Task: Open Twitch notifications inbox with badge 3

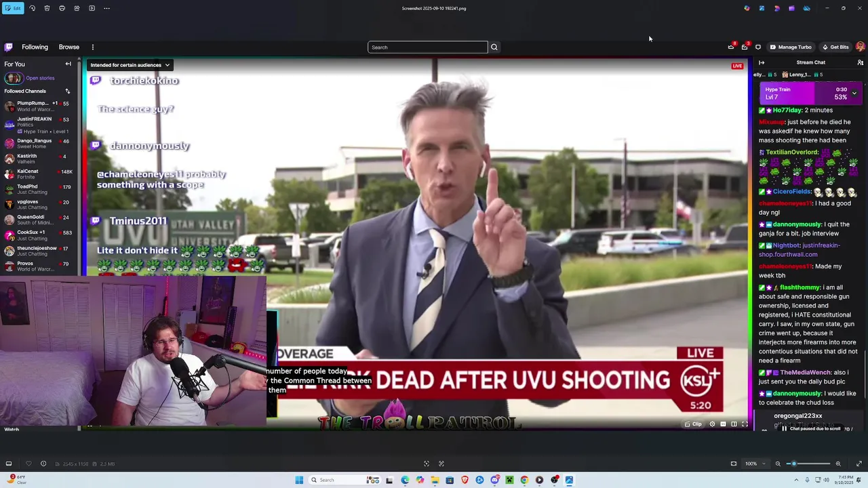Action: tap(745, 47)
